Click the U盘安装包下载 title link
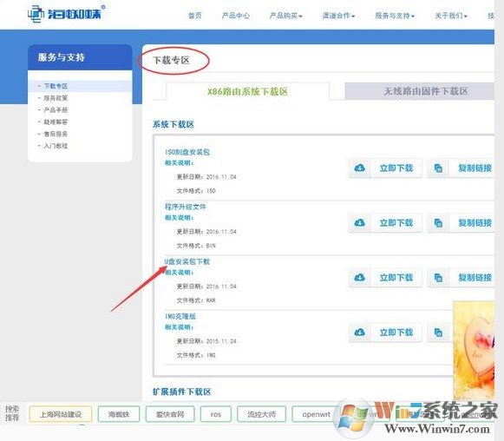The height and width of the screenshot is (441, 504). click(x=187, y=261)
